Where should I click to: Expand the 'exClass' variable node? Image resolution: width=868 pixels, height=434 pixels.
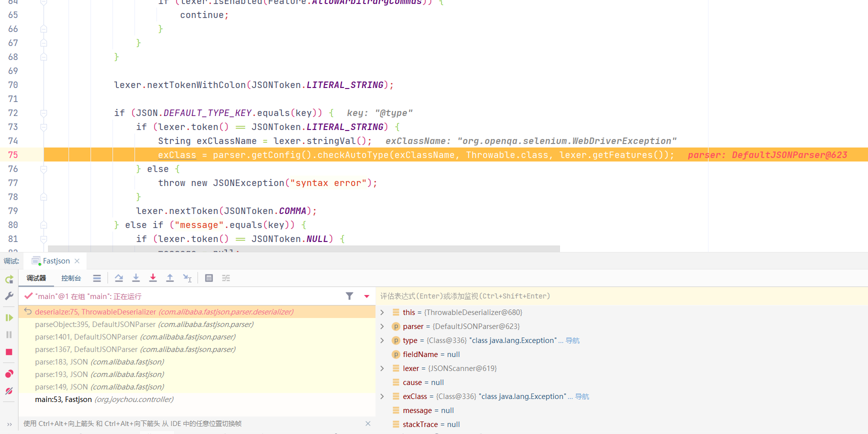point(382,396)
